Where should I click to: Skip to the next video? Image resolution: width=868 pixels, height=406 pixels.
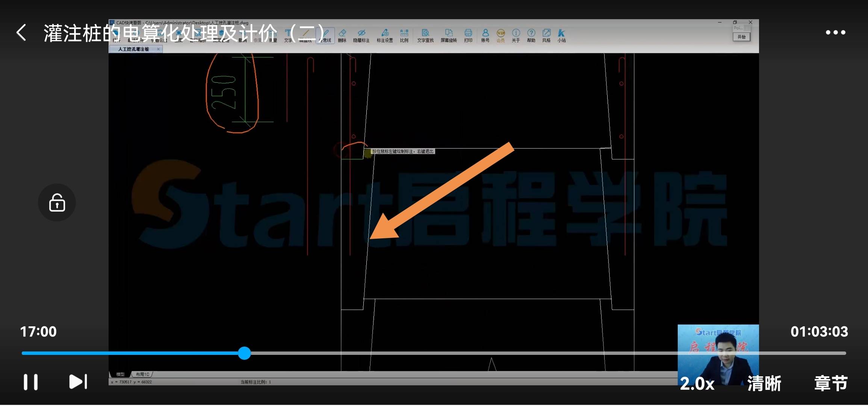coord(78,382)
